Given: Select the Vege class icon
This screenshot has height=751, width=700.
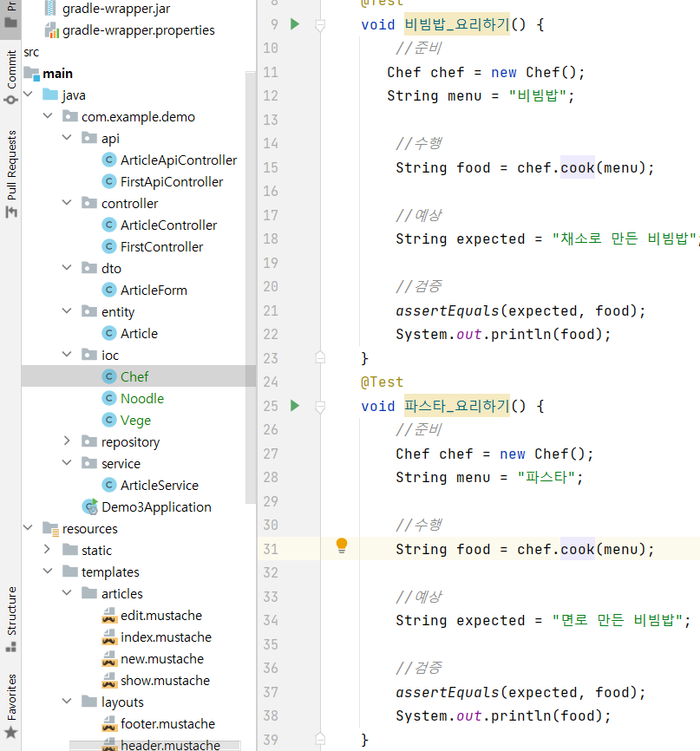Looking at the screenshot, I should pyautogui.click(x=109, y=420).
